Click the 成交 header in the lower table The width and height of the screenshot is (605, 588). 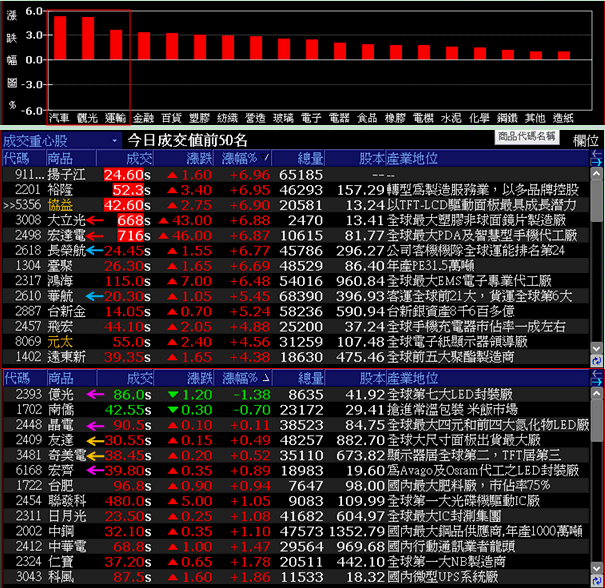coord(125,378)
